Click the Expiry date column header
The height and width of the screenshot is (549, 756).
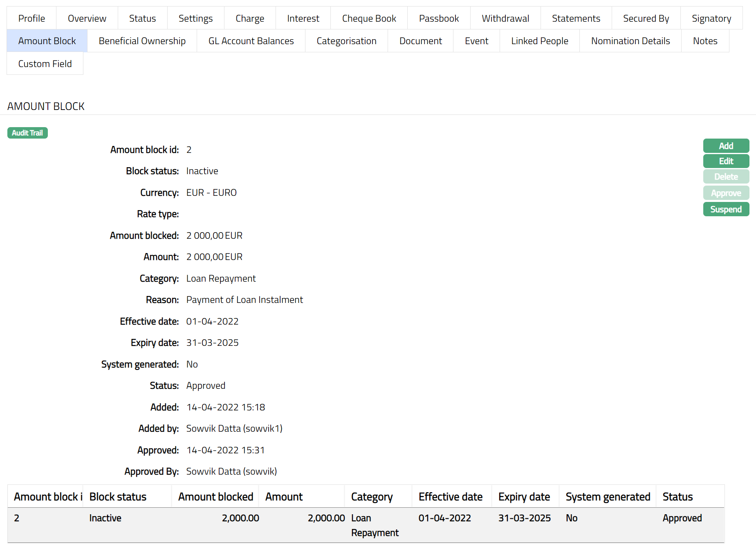(524, 497)
